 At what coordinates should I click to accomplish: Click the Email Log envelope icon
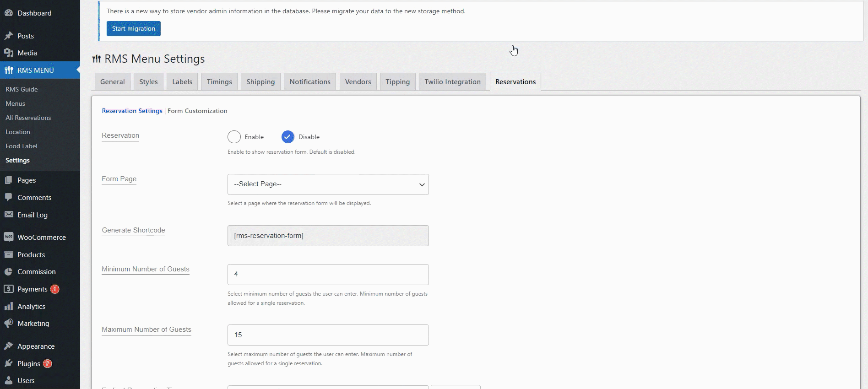9,215
